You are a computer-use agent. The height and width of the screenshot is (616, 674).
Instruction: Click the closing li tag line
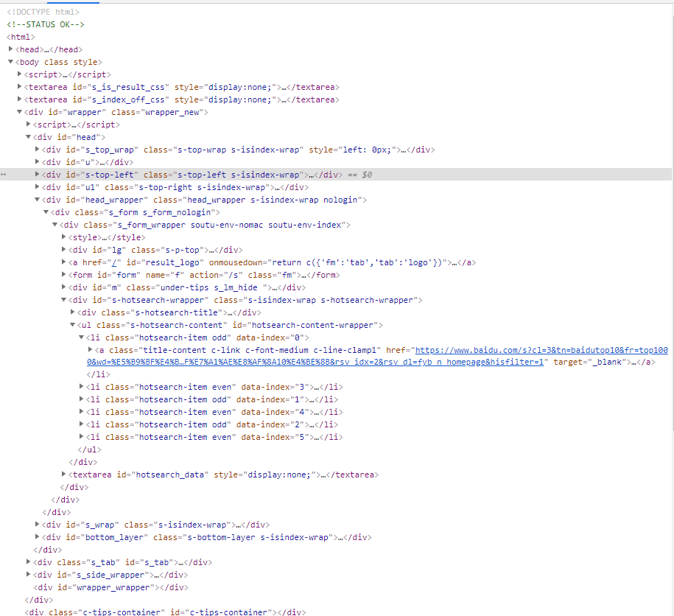[99, 374]
